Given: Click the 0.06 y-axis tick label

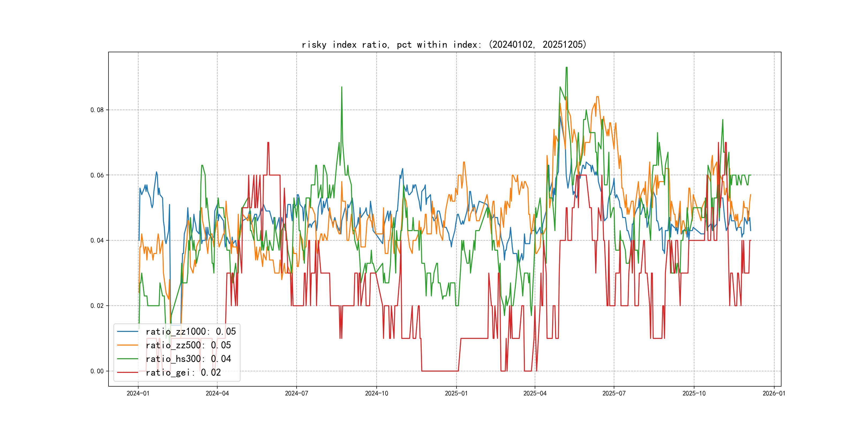Looking at the screenshot, I should (97, 175).
